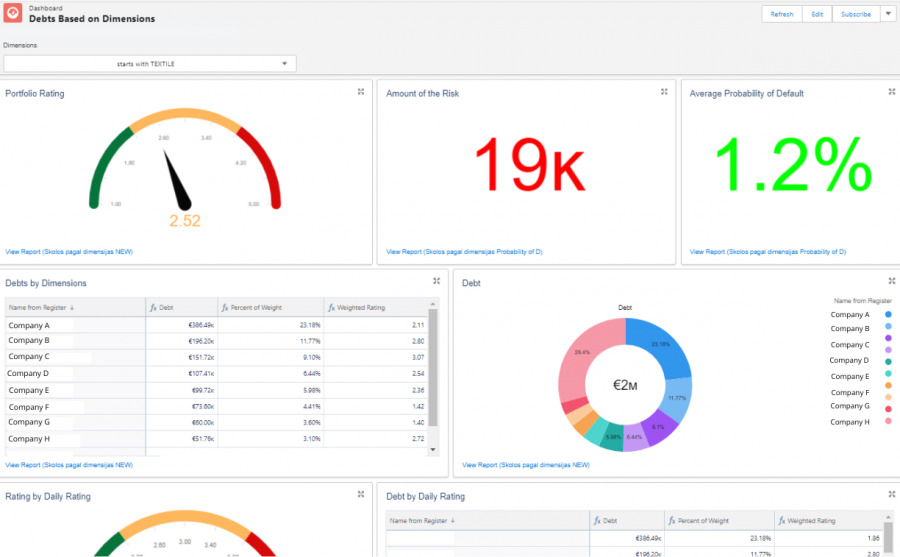Image resolution: width=900 pixels, height=557 pixels.
Task: Click Company F label in chart legend
Action: (850, 393)
